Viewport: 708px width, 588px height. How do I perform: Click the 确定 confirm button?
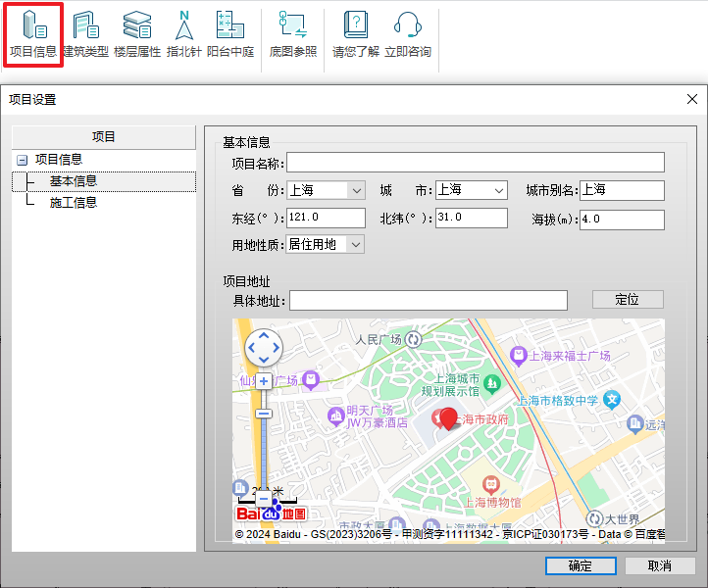click(580, 565)
